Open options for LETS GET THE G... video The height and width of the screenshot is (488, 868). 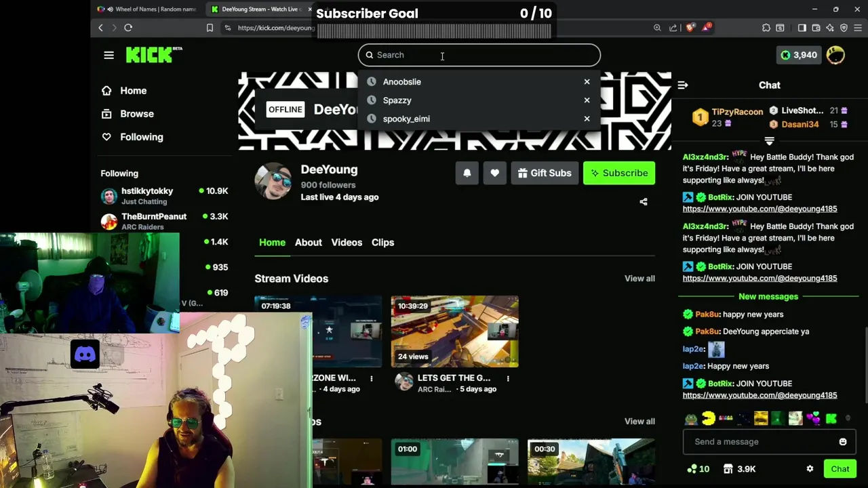pos(508,378)
